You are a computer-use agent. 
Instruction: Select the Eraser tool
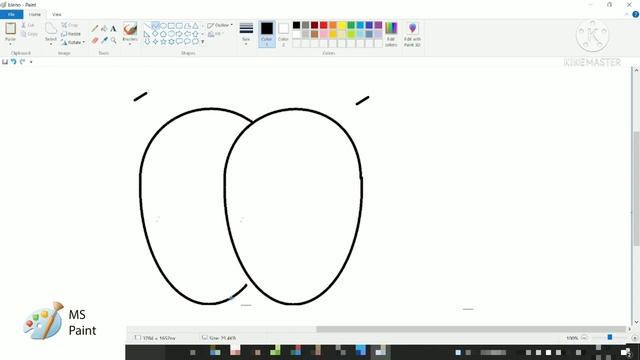pyautogui.click(x=95, y=40)
